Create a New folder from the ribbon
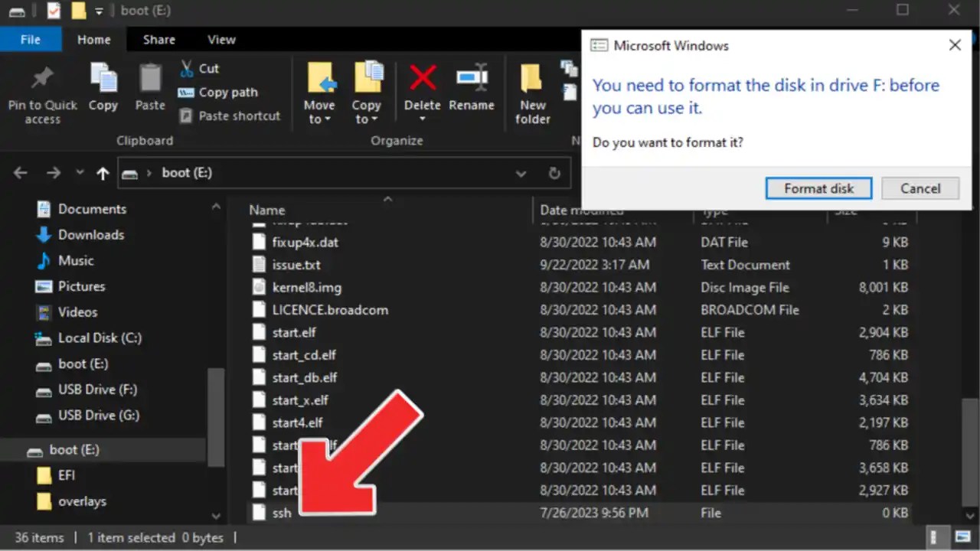The image size is (980, 551). pos(533,93)
